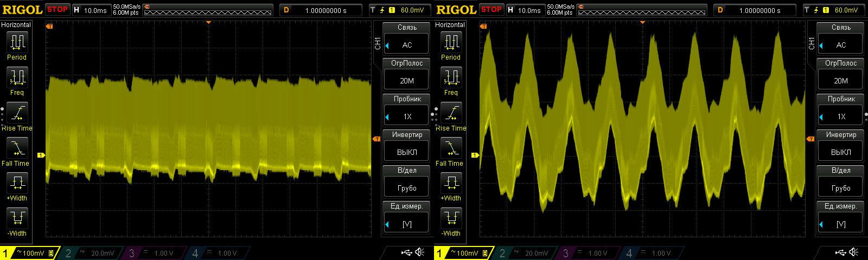Click the speaker icon on left screen
The height and width of the screenshot is (260, 868).
(x=419, y=252)
